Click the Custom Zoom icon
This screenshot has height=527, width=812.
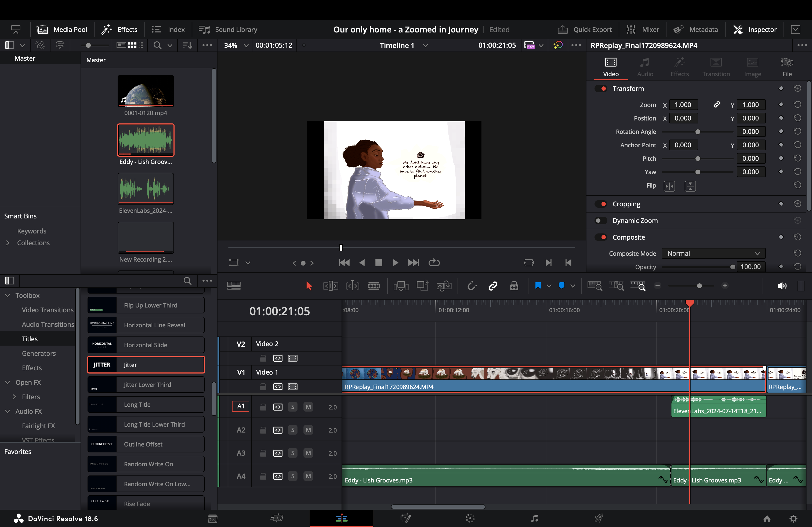pyautogui.click(x=638, y=286)
